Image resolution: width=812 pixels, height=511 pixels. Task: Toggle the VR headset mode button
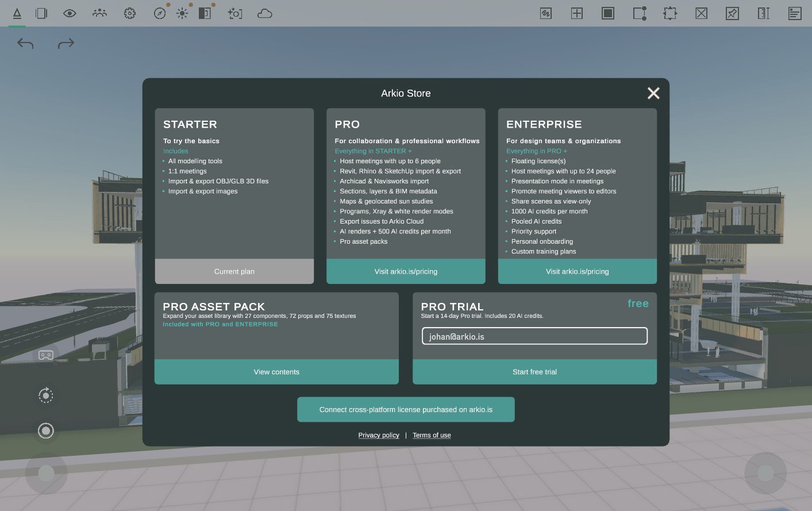tap(46, 355)
